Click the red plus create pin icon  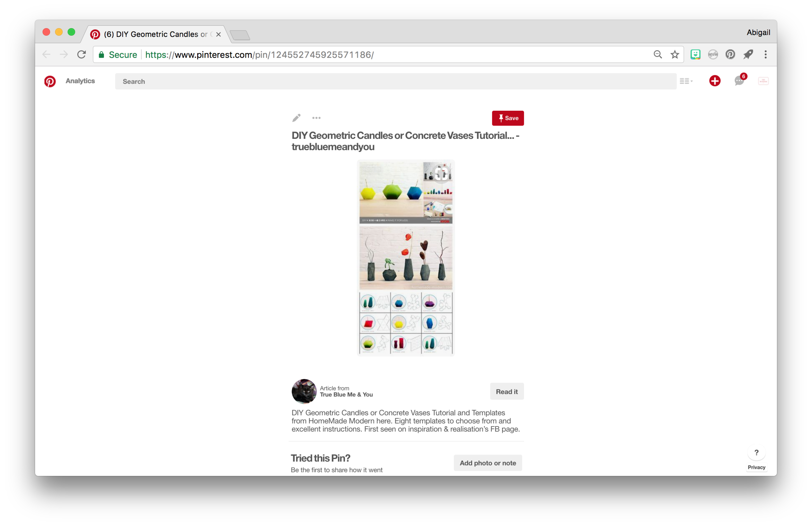715,81
